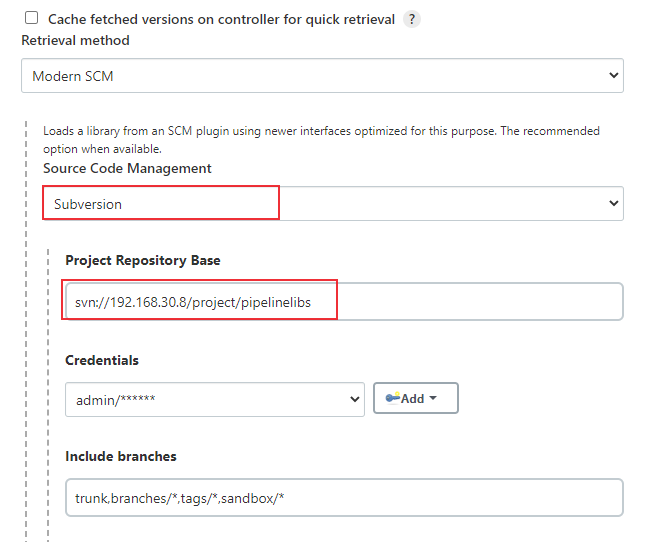Click chevron arrow on Subversion select
The image size is (658, 542).
tap(614, 203)
